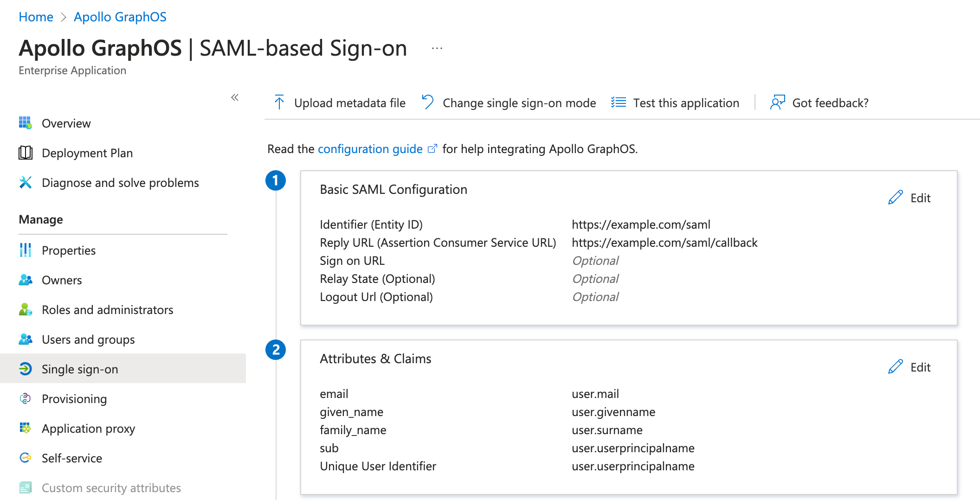Open Roles and administrators page
Screen dimensions: 980x500
pyautogui.click(x=107, y=310)
